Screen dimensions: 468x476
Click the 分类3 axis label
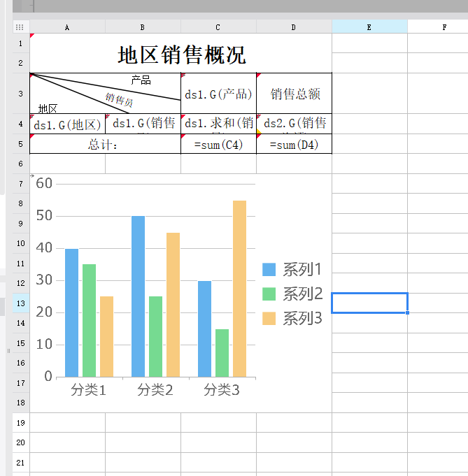[222, 389]
